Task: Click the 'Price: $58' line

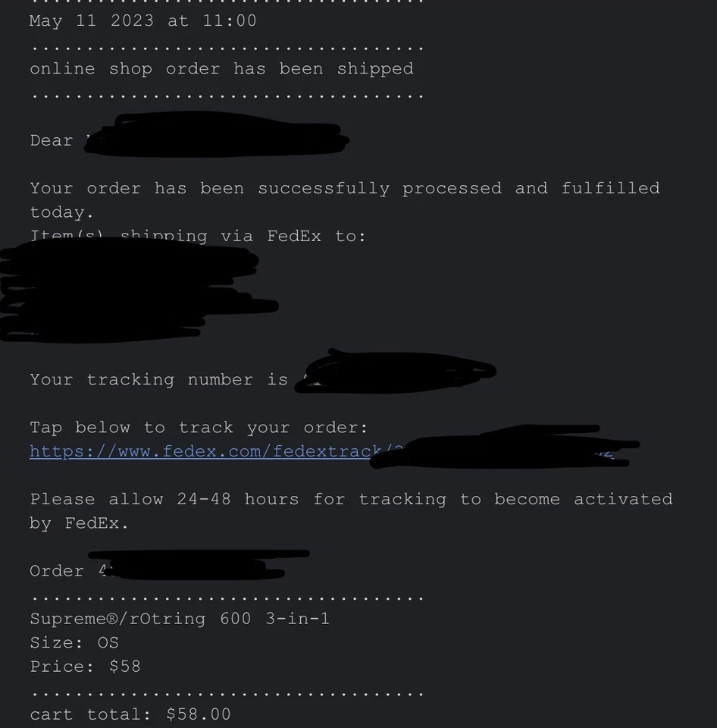Action: [x=85, y=667]
